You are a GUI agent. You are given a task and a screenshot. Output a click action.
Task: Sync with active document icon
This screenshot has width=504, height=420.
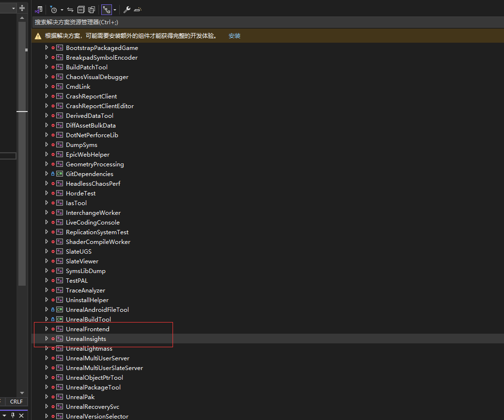tap(70, 10)
